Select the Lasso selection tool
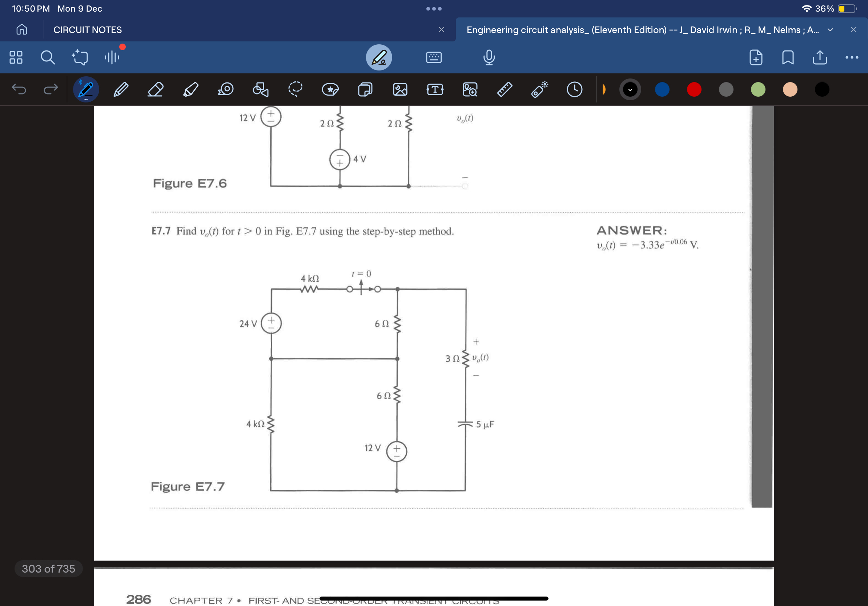868x606 pixels. pyautogui.click(x=295, y=89)
